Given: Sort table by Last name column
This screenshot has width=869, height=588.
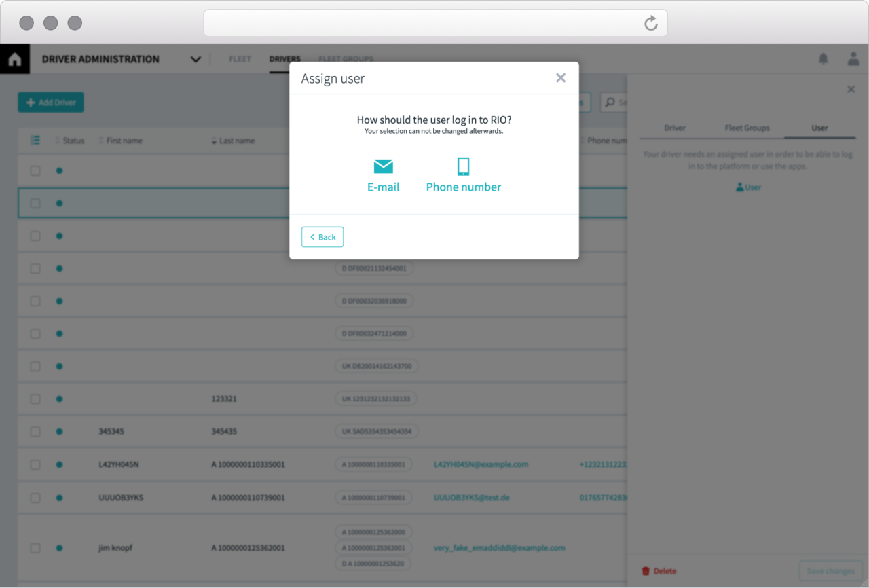Looking at the screenshot, I should (x=233, y=141).
